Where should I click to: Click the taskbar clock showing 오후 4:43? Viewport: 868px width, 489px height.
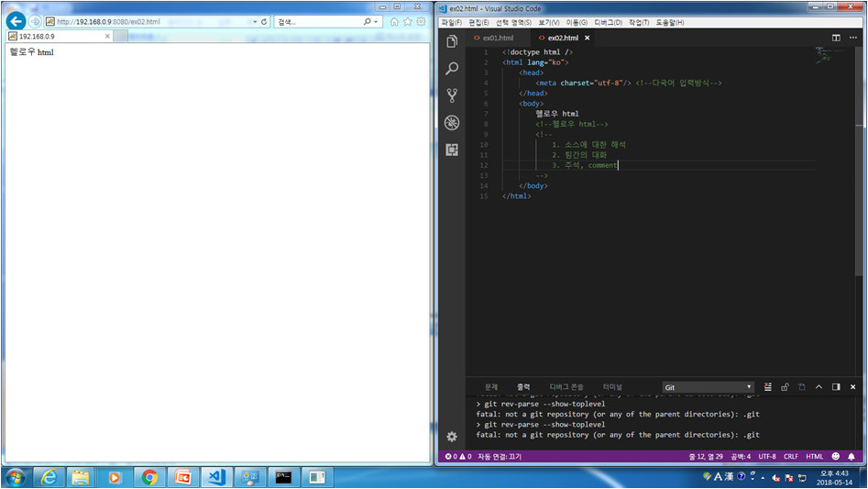(836, 477)
